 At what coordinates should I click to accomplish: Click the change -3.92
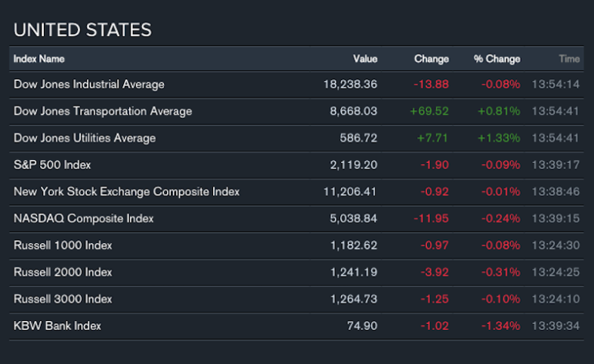pyautogui.click(x=435, y=273)
